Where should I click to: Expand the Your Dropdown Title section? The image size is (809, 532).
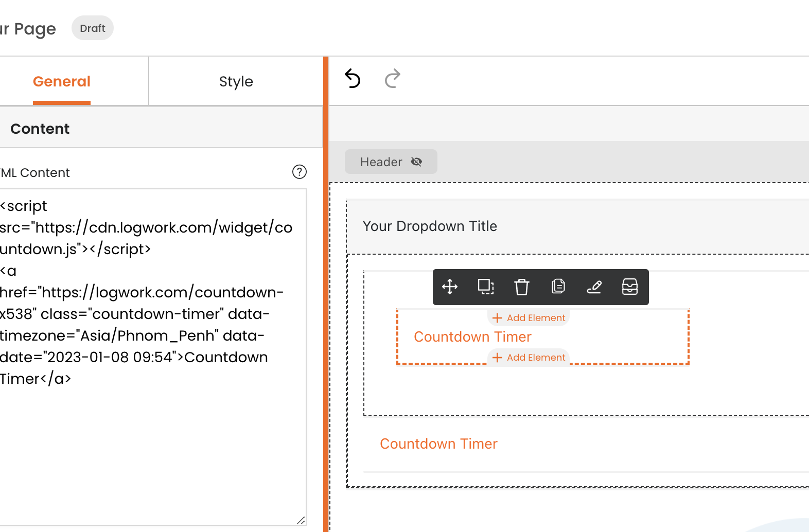(x=578, y=226)
